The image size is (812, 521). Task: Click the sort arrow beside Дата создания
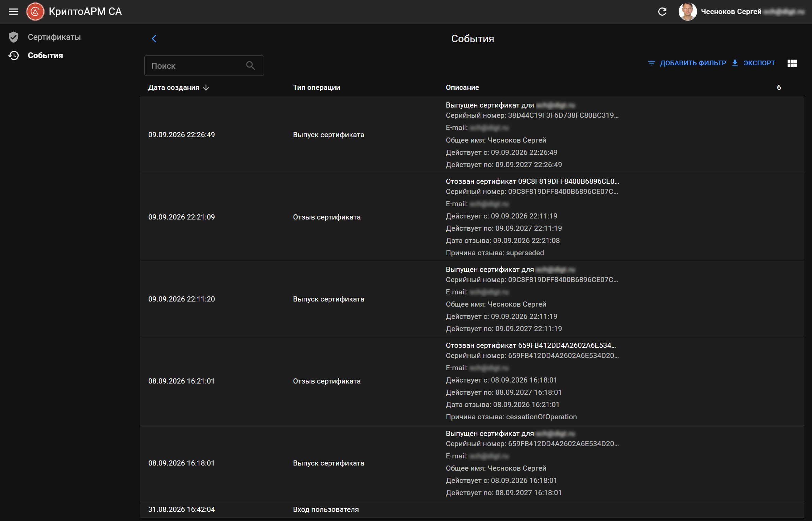pos(206,87)
